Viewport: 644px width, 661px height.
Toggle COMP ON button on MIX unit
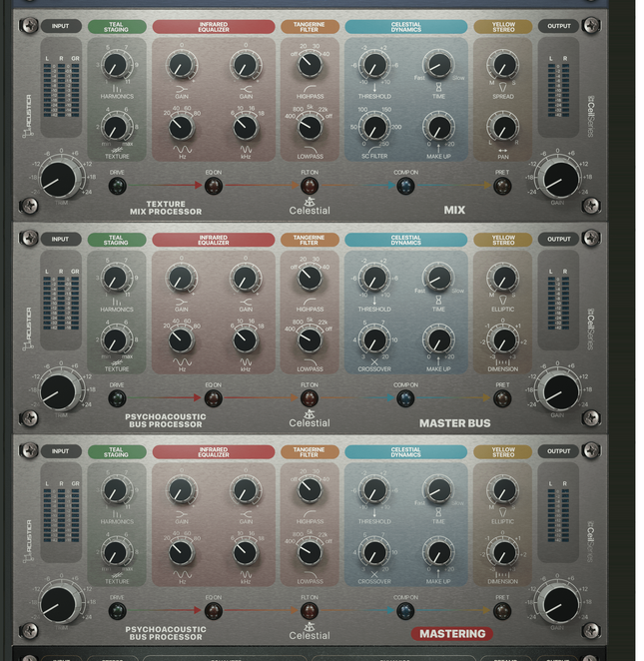(x=406, y=186)
